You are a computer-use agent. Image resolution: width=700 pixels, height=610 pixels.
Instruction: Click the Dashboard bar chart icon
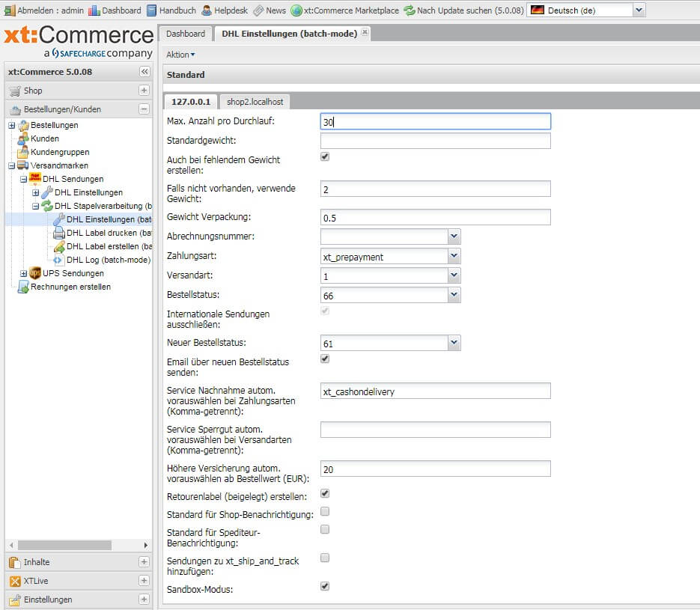pos(94,10)
